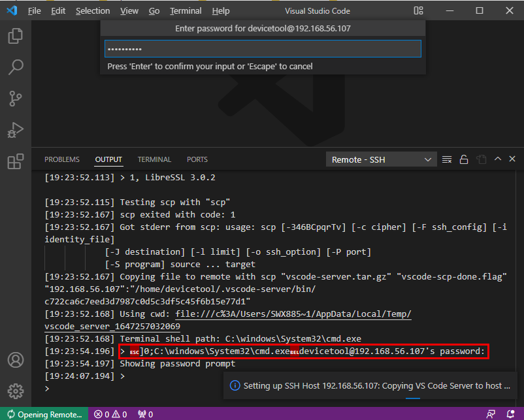Open the Source Control view
This screenshot has height=420, width=524.
(16, 99)
